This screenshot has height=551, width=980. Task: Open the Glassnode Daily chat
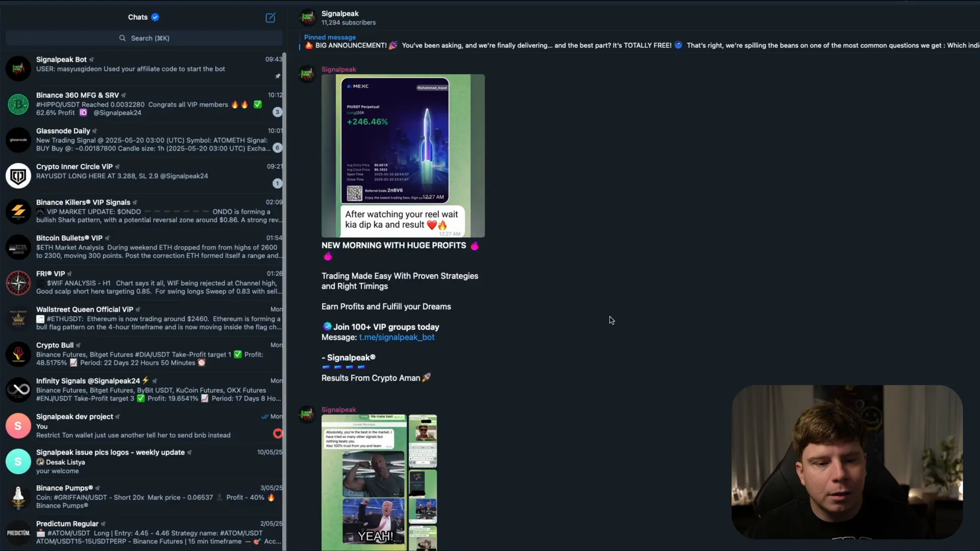pos(144,140)
